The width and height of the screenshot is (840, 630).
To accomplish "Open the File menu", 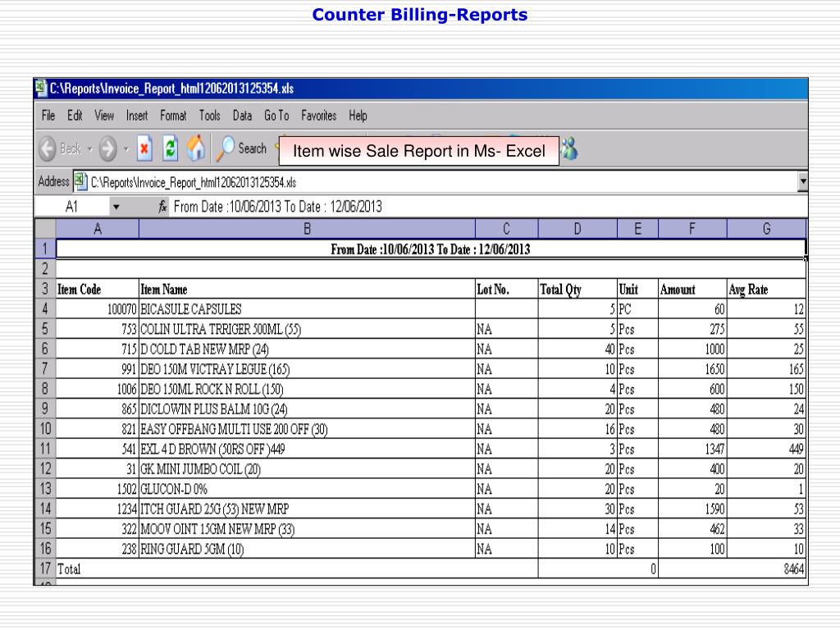I will (x=48, y=115).
